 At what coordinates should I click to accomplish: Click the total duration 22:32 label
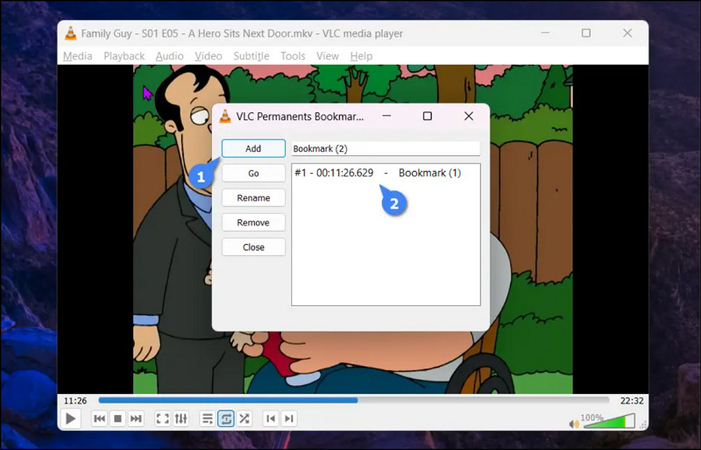(x=632, y=401)
